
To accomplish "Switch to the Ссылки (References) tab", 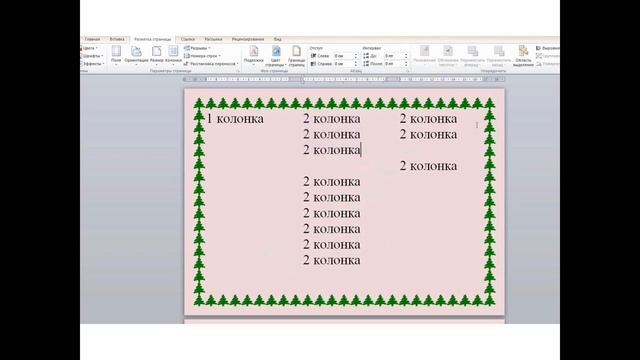I will 188,39.
